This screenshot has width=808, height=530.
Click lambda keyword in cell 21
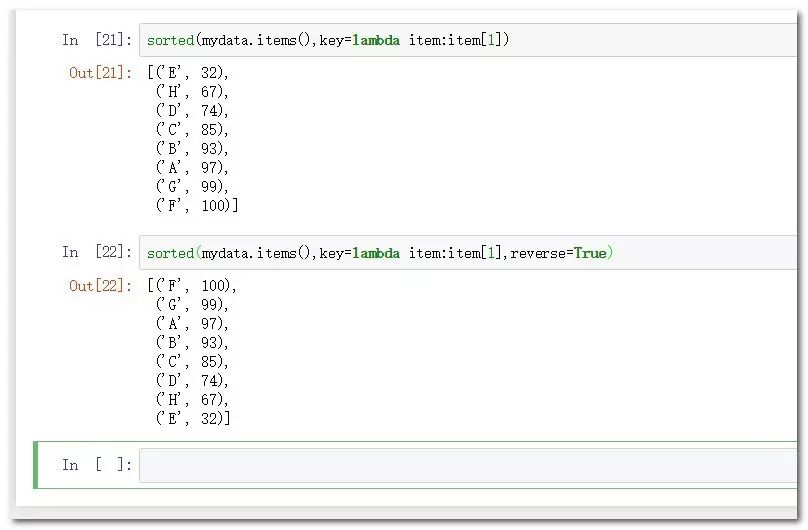376,40
